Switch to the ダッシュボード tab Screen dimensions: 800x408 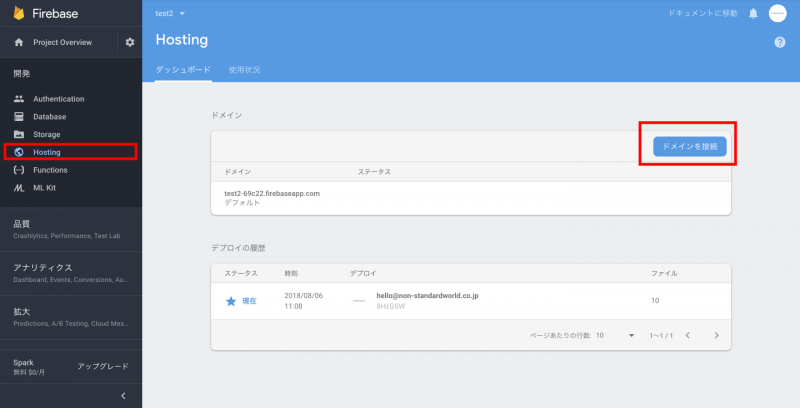[183, 70]
